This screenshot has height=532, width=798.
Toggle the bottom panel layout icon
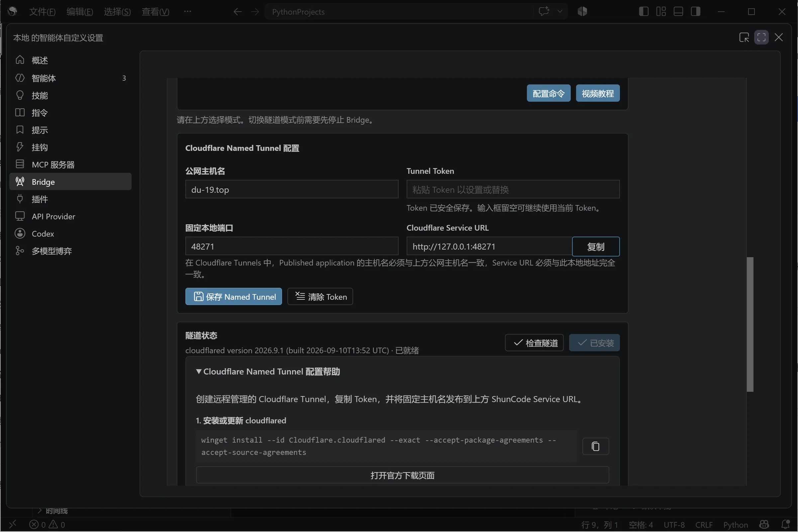[x=678, y=12]
